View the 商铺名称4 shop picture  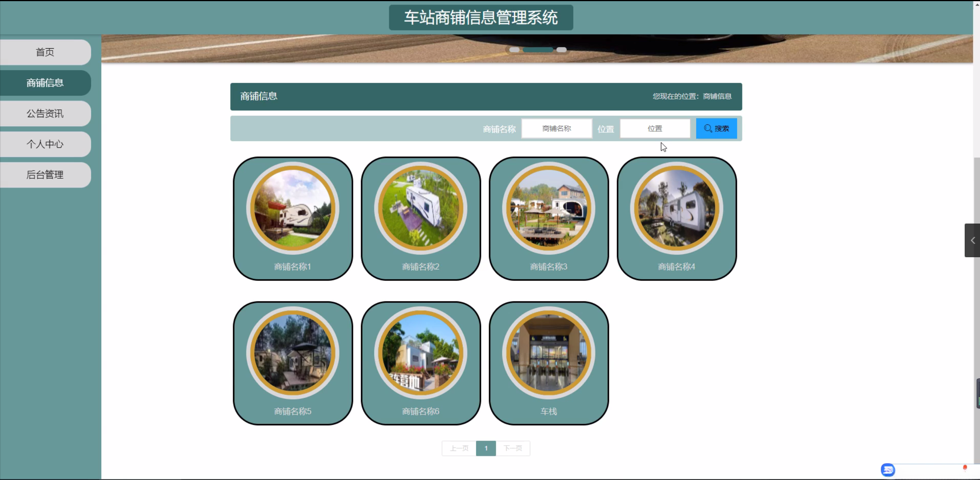[x=677, y=208]
